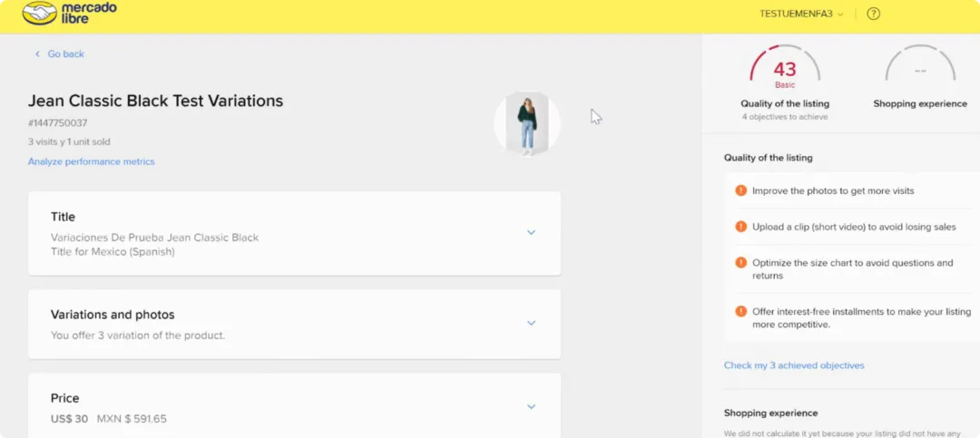Click the back arrow icon

coord(37,54)
